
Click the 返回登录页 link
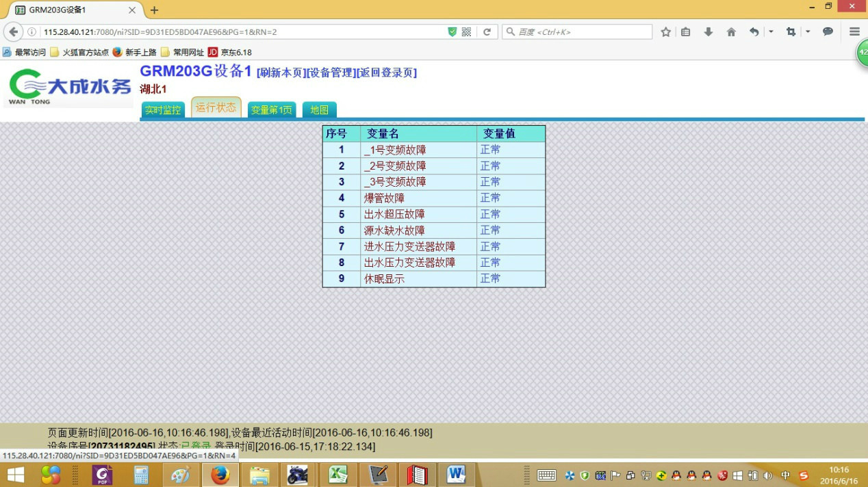387,73
